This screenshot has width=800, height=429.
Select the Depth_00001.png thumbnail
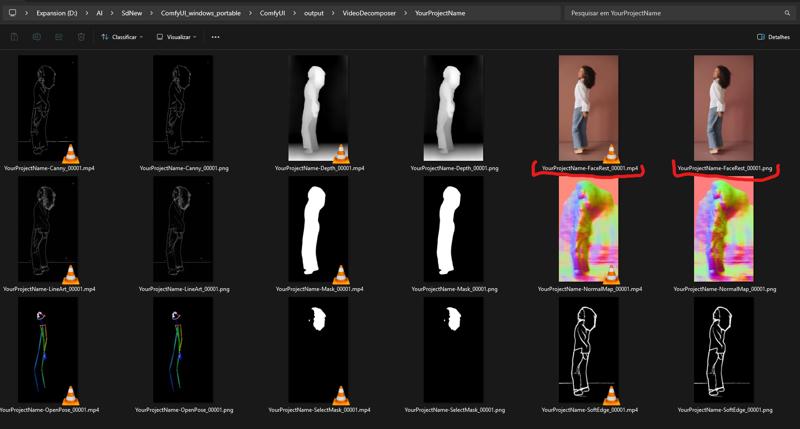click(454, 108)
